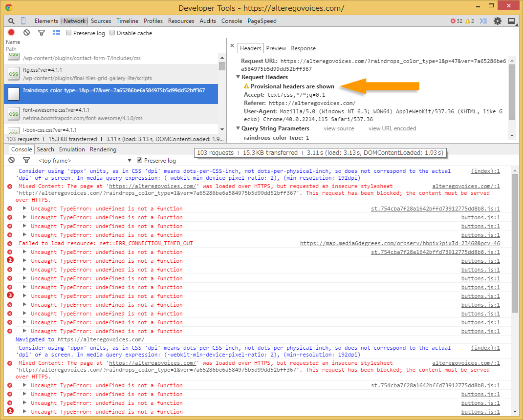Open the top frame context dropdown
The height and width of the screenshot is (420, 523).
click(x=86, y=161)
